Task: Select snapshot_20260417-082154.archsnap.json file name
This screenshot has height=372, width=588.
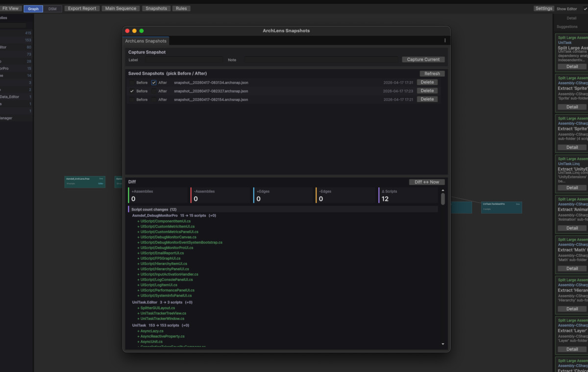Action: coord(211,99)
